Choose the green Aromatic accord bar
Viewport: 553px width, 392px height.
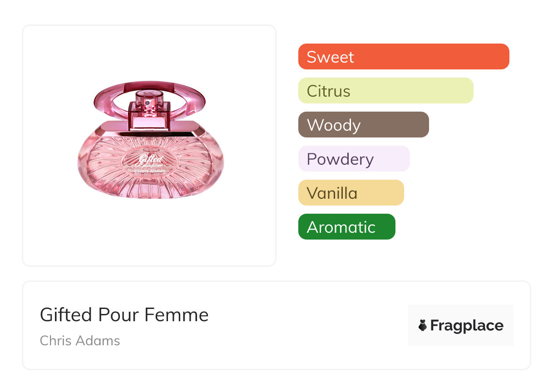pyautogui.click(x=346, y=227)
